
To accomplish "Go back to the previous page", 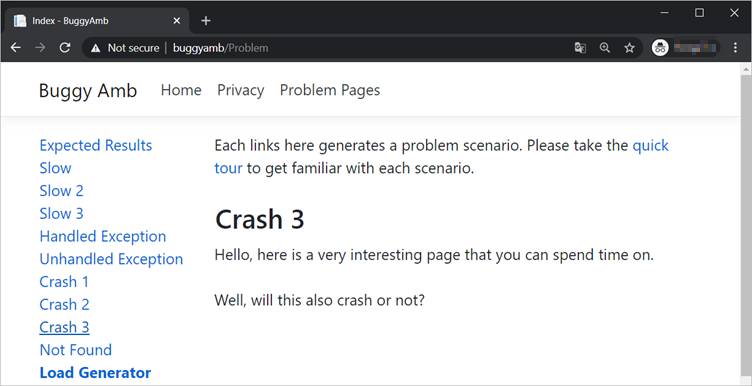I will click(16, 47).
